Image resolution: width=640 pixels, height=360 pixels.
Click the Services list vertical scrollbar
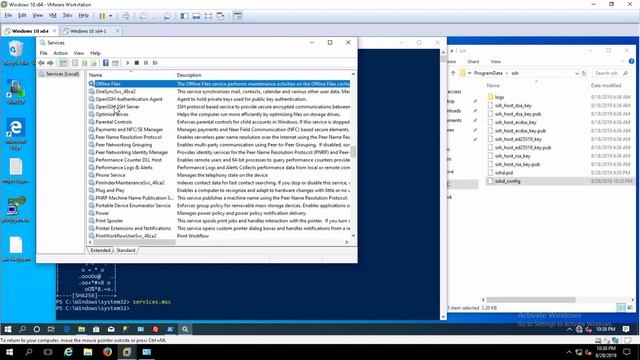[353, 152]
